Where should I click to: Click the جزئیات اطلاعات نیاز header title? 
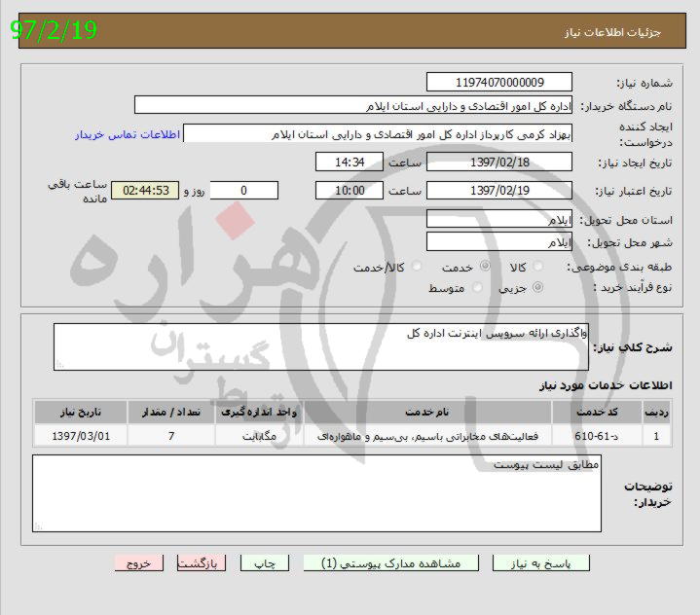point(612,32)
